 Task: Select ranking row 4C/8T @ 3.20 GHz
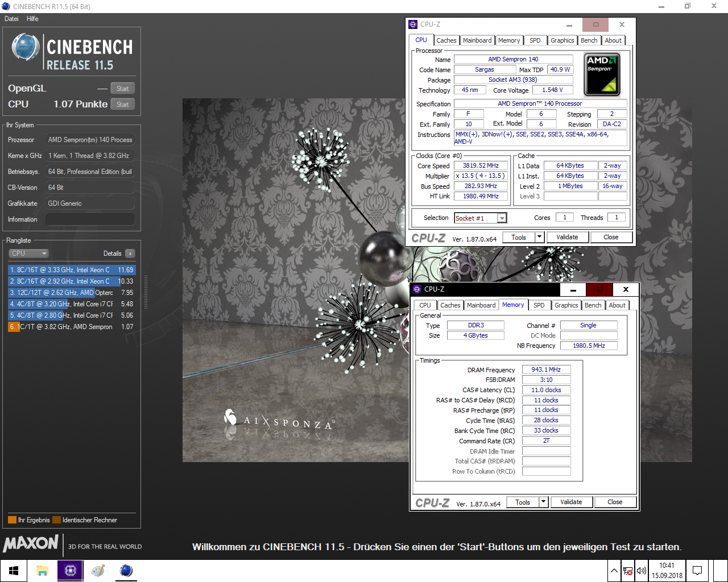click(72, 304)
